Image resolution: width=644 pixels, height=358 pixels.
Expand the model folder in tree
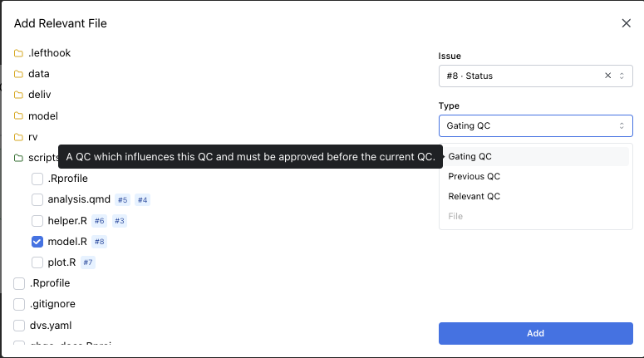point(42,116)
